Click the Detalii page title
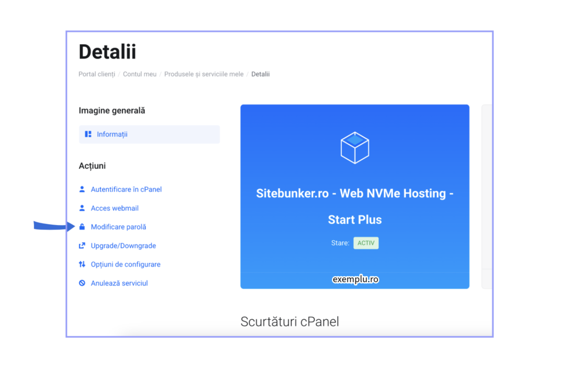Viewport: 567px width, 392px height. click(107, 52)
